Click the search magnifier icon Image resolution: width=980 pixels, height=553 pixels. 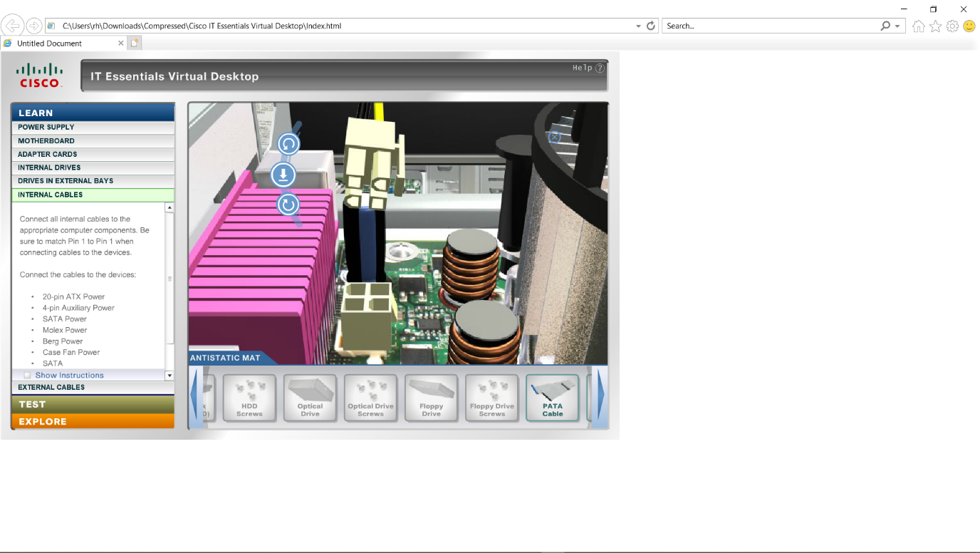tap(885, 26)
